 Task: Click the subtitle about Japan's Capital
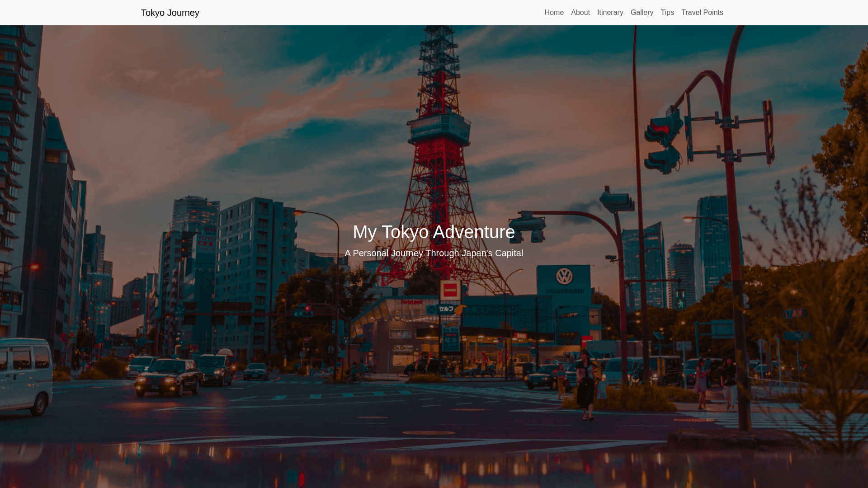[x=434, y=253]
